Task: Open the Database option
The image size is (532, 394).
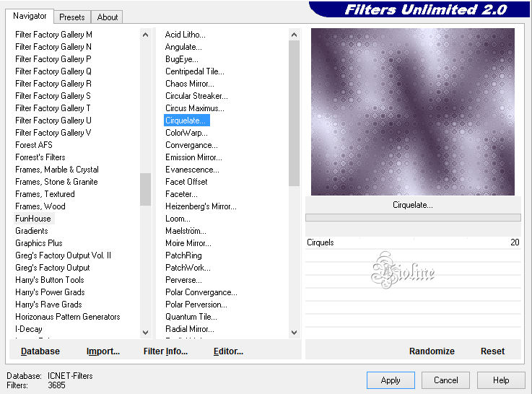Action: click(40, 351)
